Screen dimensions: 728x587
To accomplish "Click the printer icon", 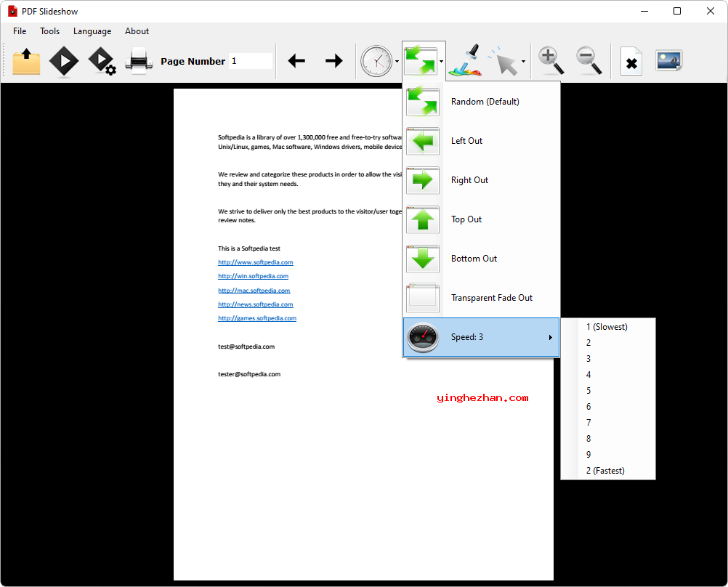I will pyautogui.click(x=139, y=62).
